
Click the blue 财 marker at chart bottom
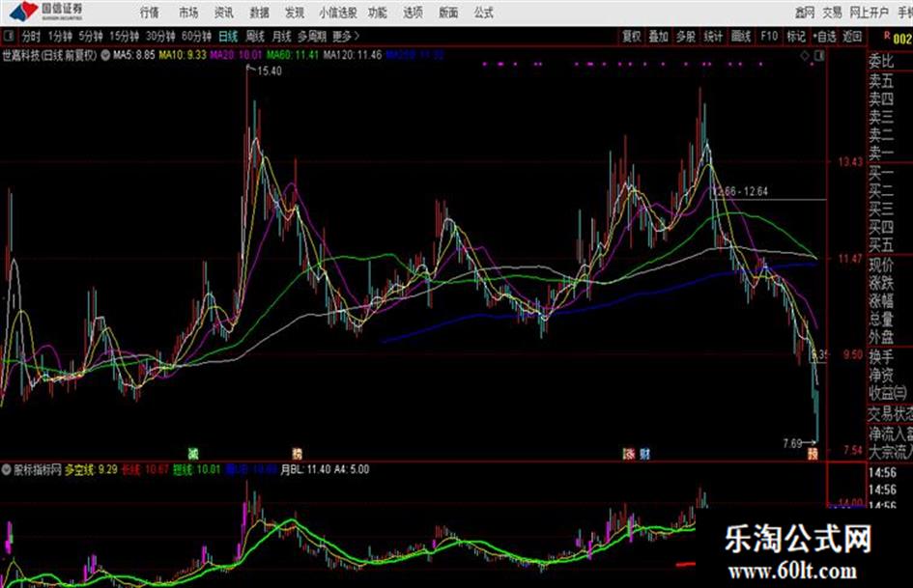pos(644,454)
